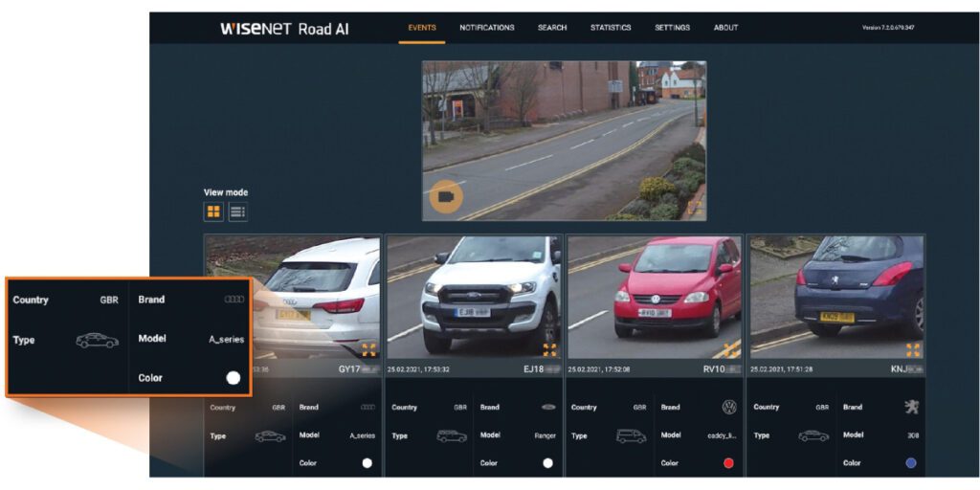Image resolution: width=980 pixels, height=490 pixels.
Task: Click the caddy_li... model value
Action: click(722, 435)
